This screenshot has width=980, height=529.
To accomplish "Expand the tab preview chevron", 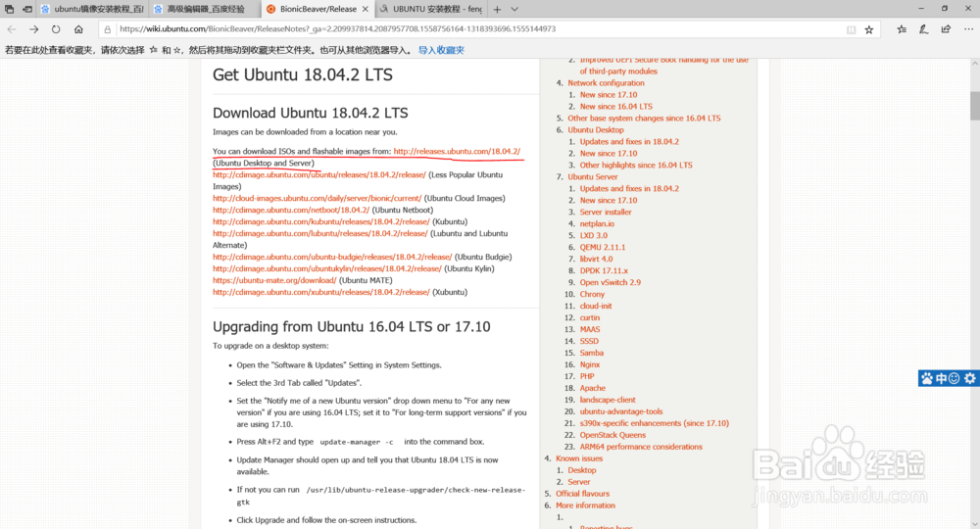I will (x=514, y=10).
